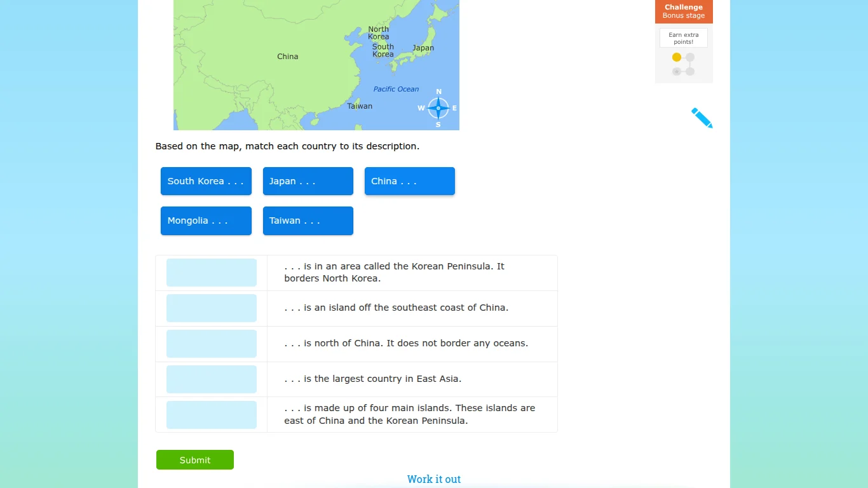Open the Challenge Bonus stage banner
This screenshot has width=868, height=488.
683,11
